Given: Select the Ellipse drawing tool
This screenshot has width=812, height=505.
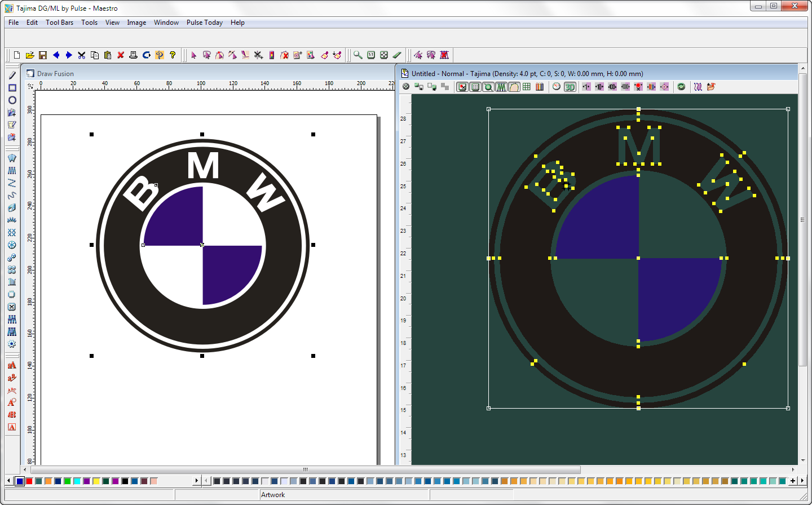Looking at the screenshot, I should [12, 100].
